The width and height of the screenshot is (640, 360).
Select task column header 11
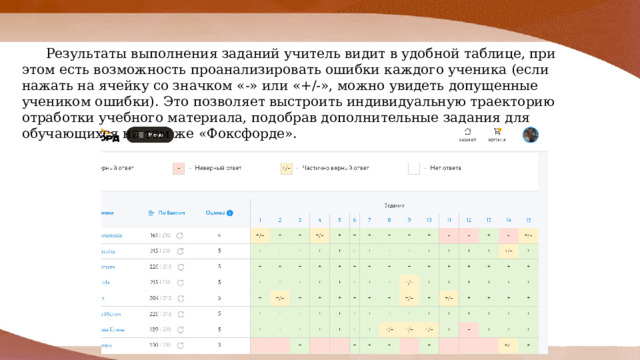coord(449,220)
